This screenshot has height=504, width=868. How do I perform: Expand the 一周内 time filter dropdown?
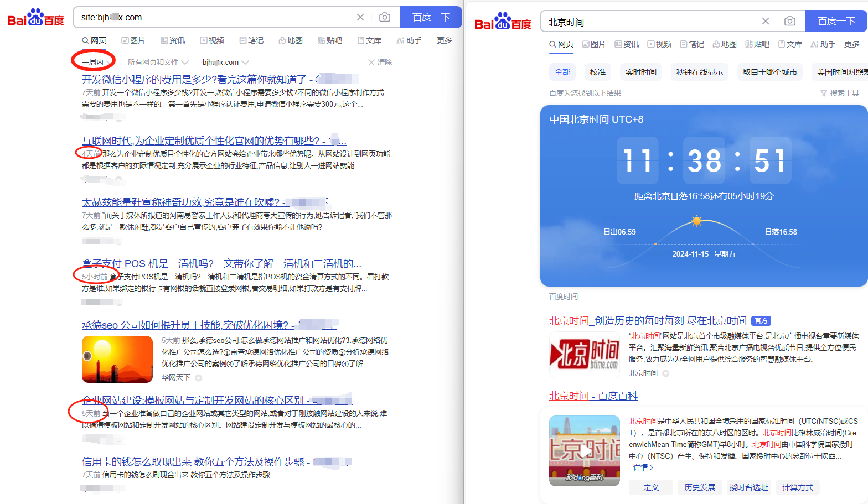pyautogui.click(x=96, y=62)
